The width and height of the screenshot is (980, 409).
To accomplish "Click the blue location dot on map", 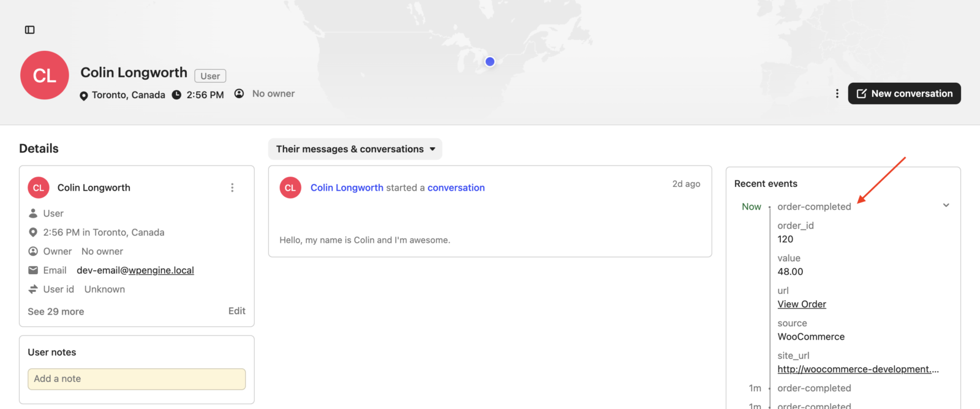I will point(490,61).
